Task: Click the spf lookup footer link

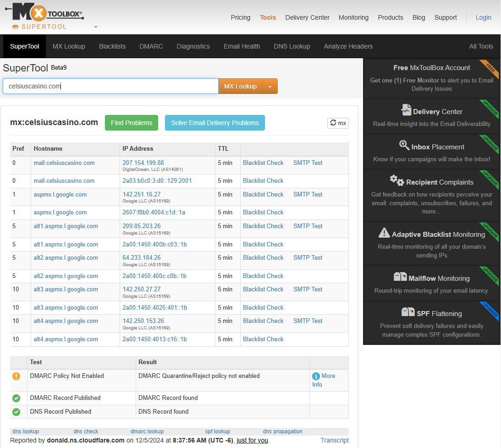Action: click(217, 432)
